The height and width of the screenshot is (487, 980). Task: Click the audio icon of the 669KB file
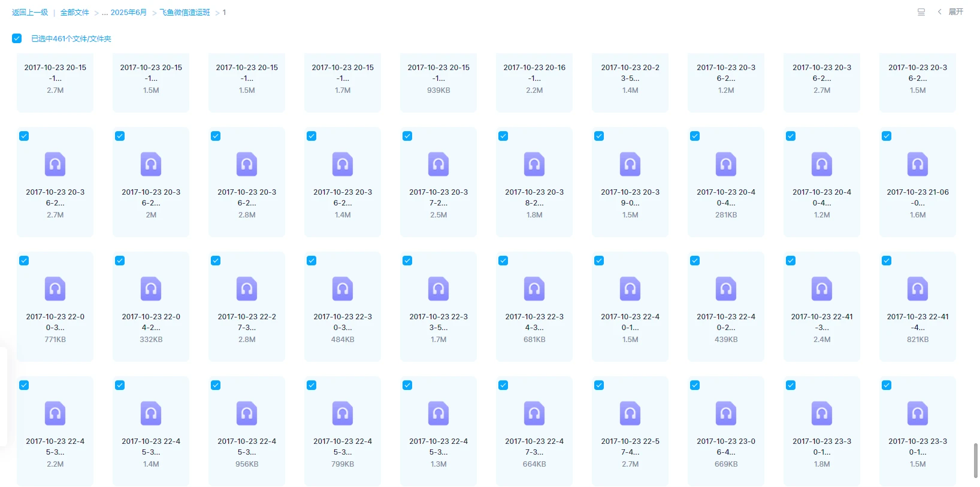(725, 413)
